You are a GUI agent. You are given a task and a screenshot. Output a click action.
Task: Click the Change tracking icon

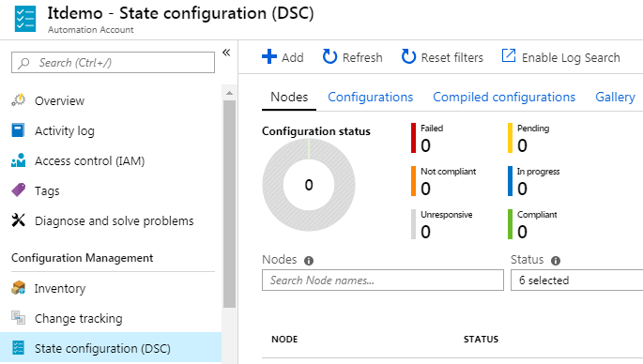tap(19, 318)
